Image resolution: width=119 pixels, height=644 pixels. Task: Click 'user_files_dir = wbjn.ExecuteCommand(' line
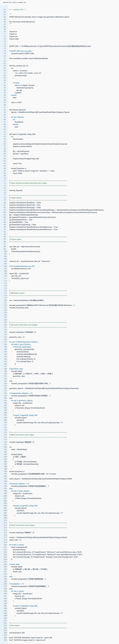[25, 246]
